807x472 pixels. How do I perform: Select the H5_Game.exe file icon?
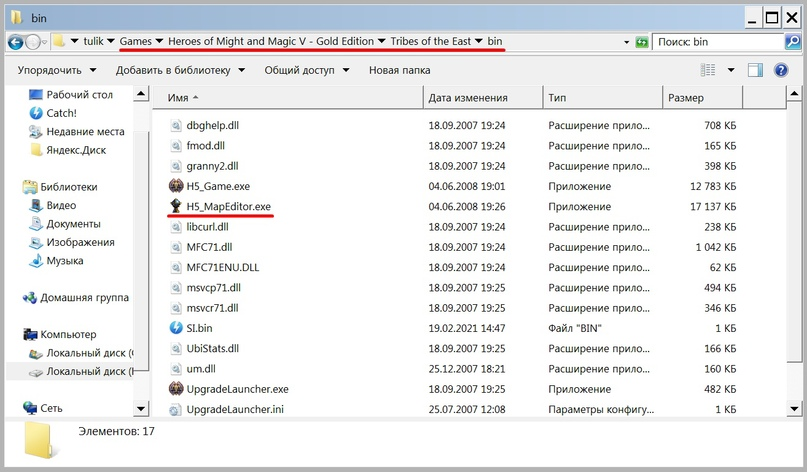pyautogui.click(x=176, y=186)
